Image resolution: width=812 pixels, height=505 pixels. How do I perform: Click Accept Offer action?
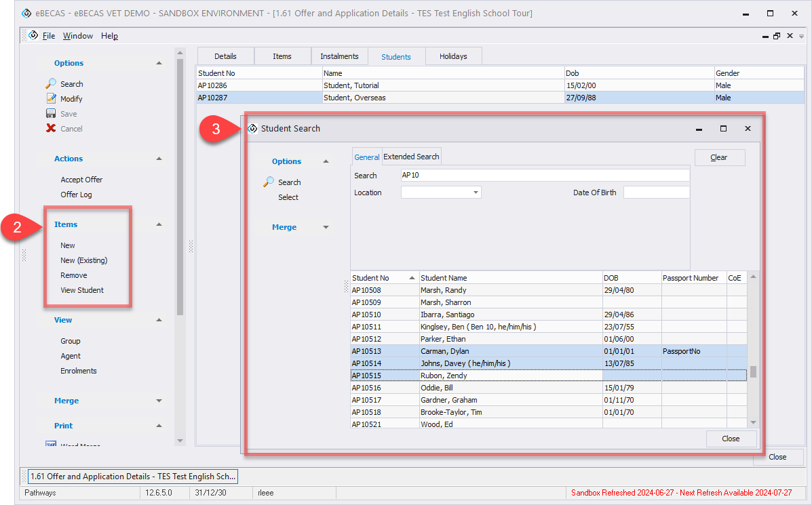81,180
